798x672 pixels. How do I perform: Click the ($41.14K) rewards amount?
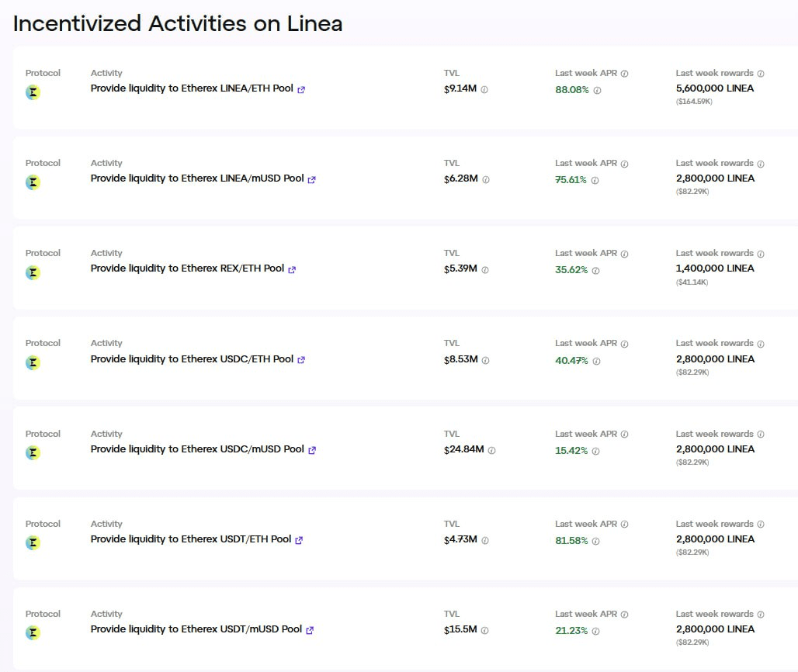click(692, 282)
